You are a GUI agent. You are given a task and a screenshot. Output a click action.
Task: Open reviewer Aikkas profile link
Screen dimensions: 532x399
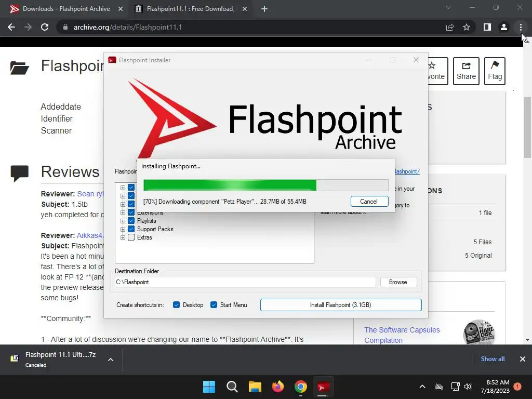[x=90, y=235]
